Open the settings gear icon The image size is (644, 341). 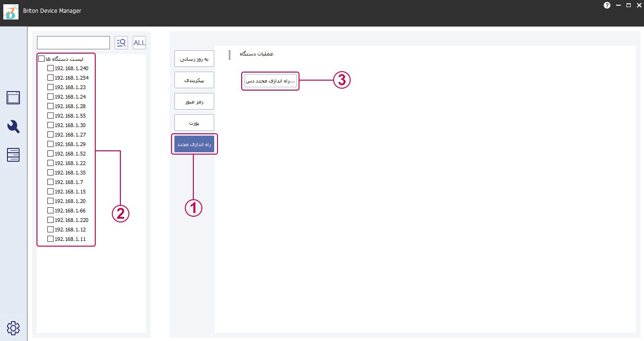(13, 328)
